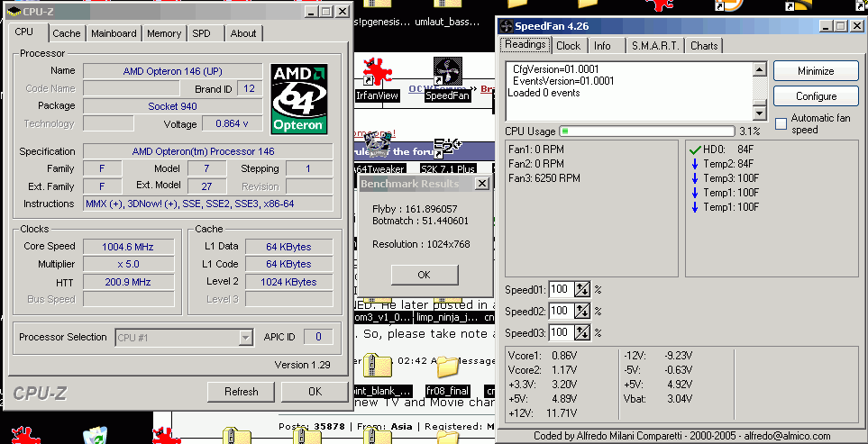Click the Voltage value 0.864 v
Screen dimensions: 868x444
(x=232, y=124)
